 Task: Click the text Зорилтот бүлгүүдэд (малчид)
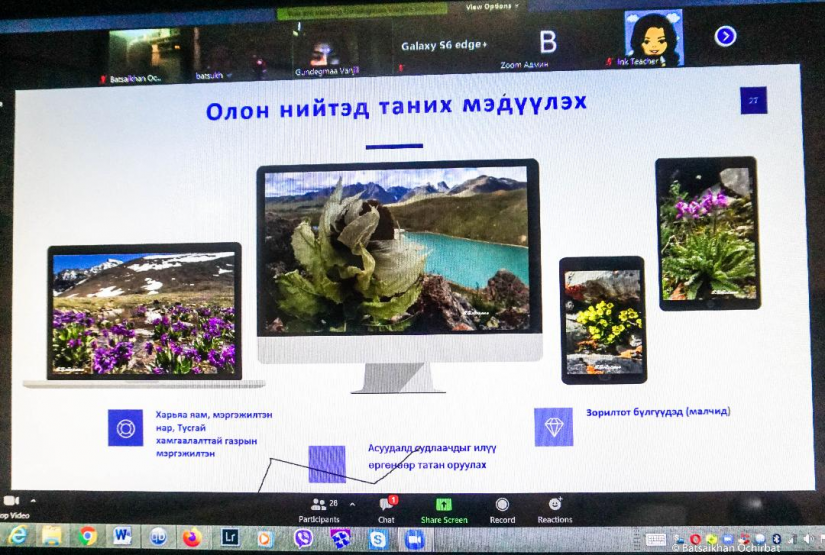click(x=658, y=412)
